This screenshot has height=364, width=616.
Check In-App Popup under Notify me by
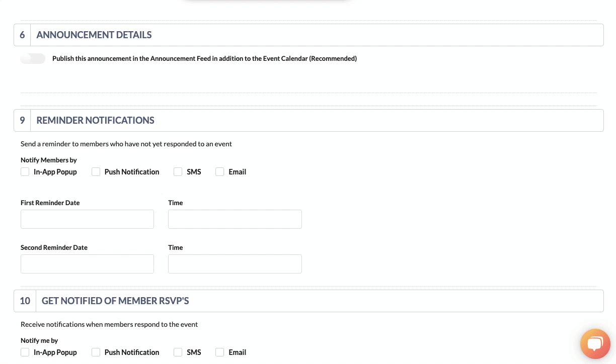click(x=25, y=352)
